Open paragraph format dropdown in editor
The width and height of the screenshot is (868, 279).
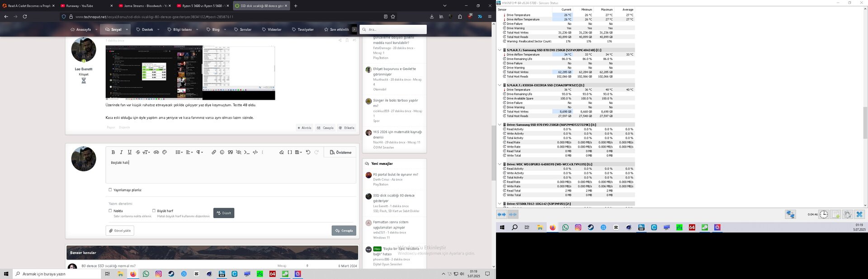tap(199, 152)
